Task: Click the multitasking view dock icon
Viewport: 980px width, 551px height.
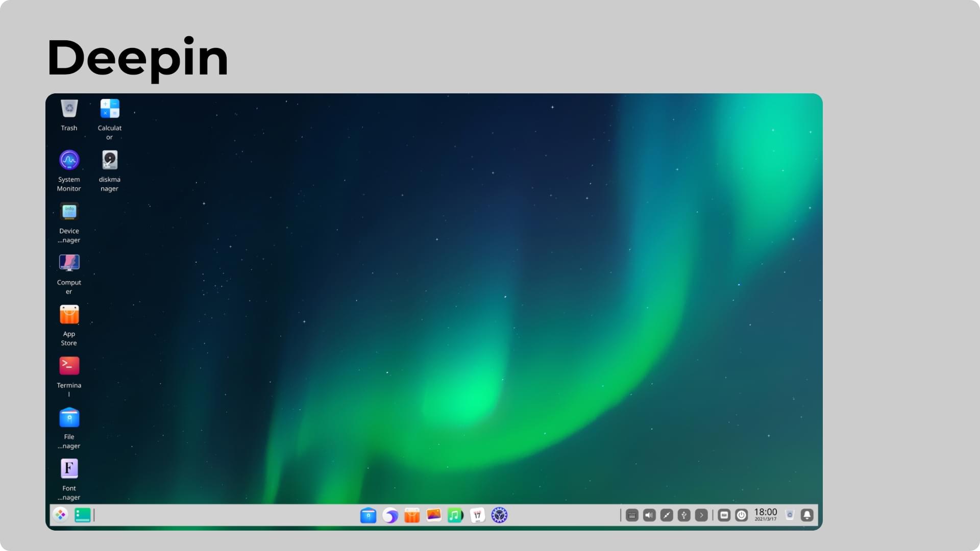Action: pyautogui.click(x=83, y=515)
